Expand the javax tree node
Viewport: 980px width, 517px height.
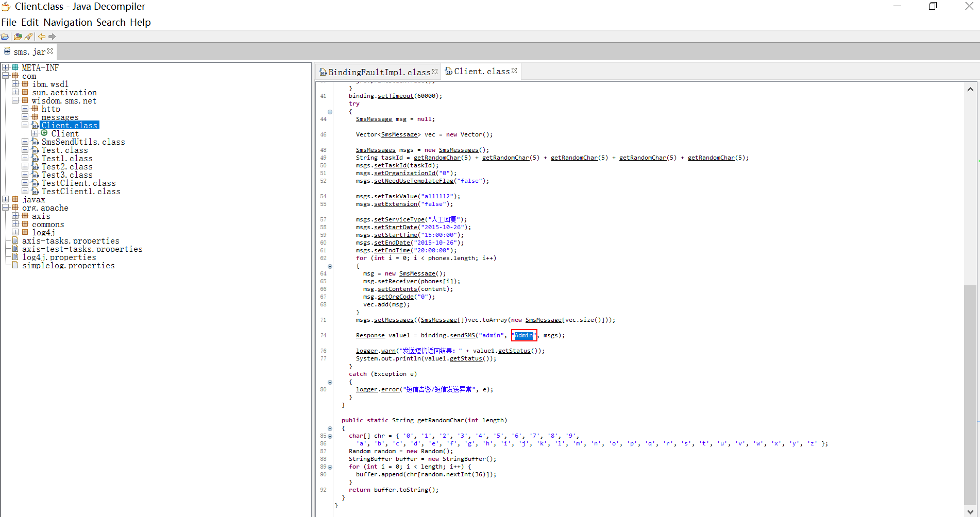[x=6, y=199]
